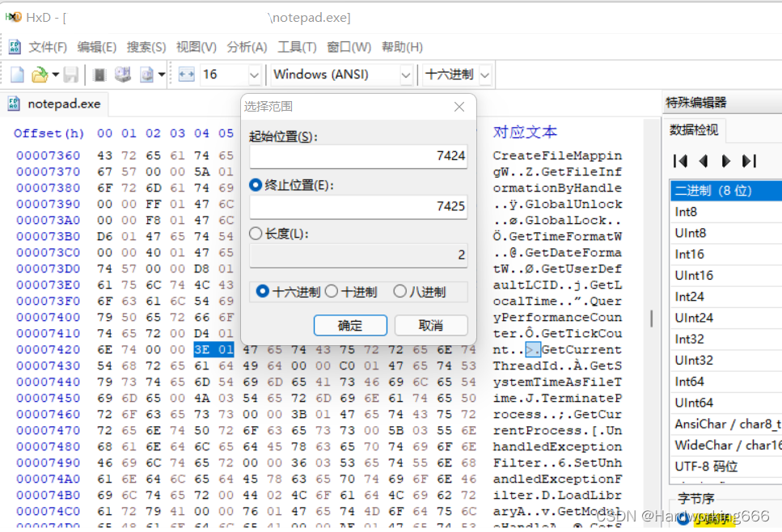Open the 分析(A) menu
Viewport: 782px width, 532px height.
coord(247,48)
